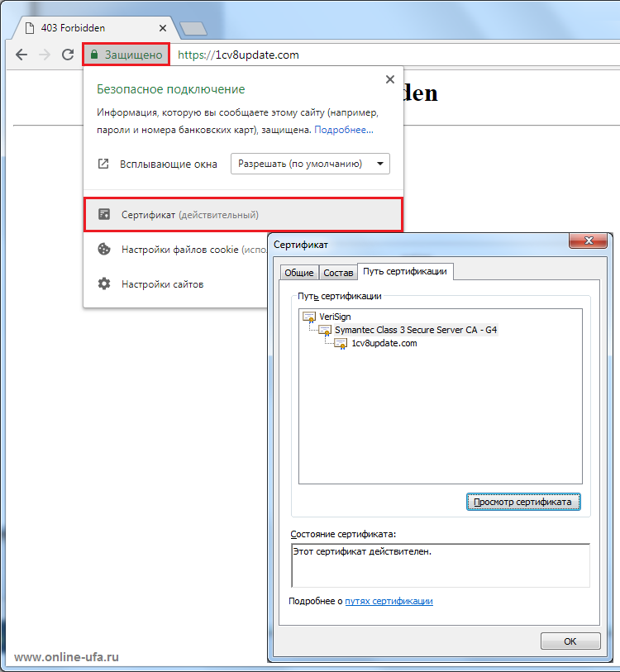This screenshot has height=672, width=620.
Task: Reload the page with the refresh icon
Action: point(68,55)
